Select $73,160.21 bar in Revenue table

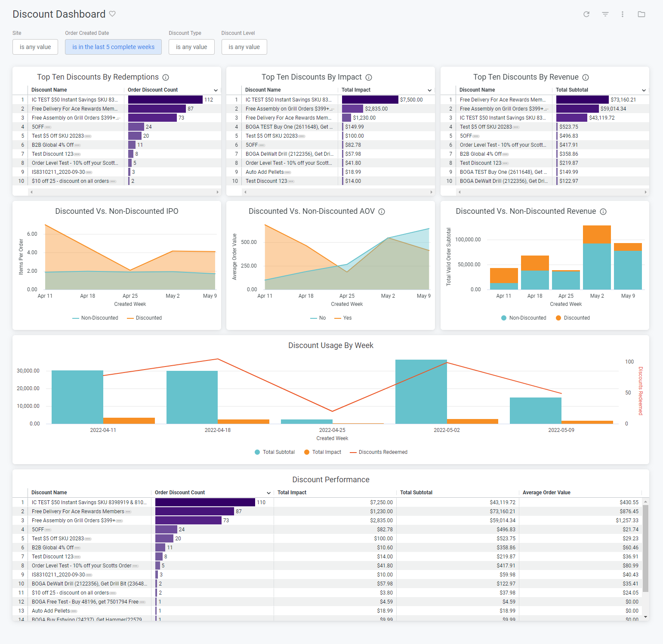coord(583,100)
